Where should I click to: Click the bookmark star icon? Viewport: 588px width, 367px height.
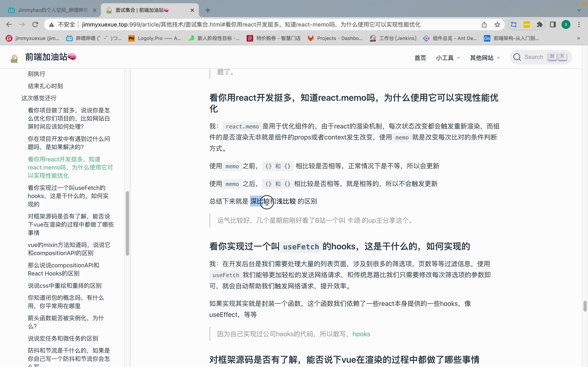click(x=497, y=24)
